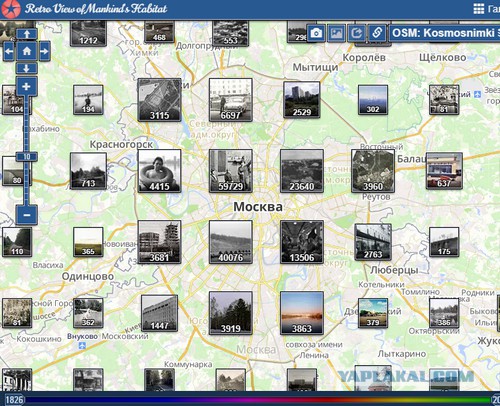Switch to photos mode camera icon
The image size is (500, 406).
point(316,33)
